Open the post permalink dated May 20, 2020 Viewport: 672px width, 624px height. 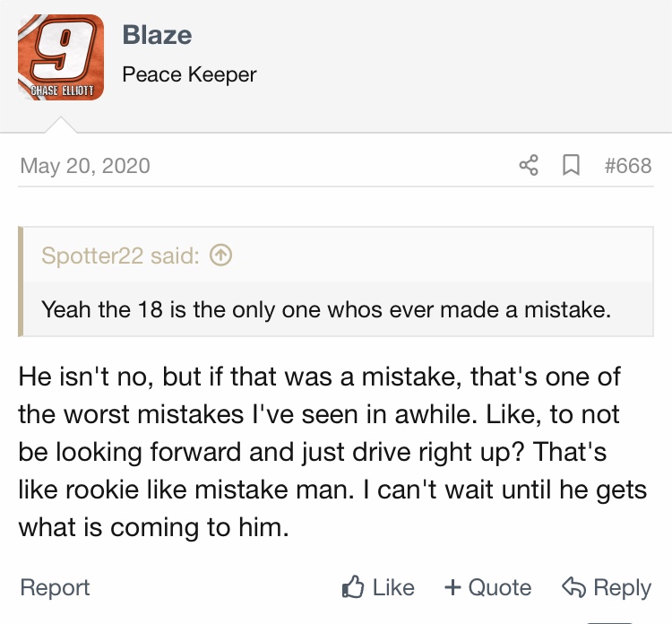click(x=85, y=166)
